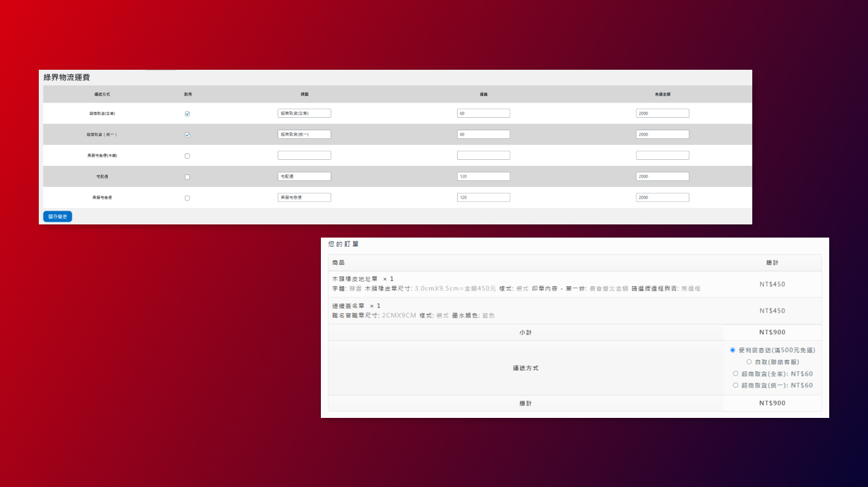
Task: Edit the 宅配通 title input
Action: click(x=304, y=176)
